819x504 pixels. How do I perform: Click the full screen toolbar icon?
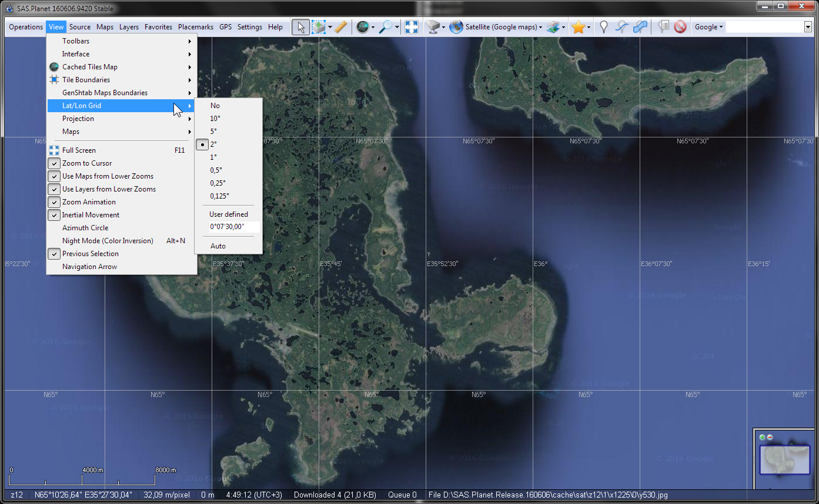coord(412,27)
